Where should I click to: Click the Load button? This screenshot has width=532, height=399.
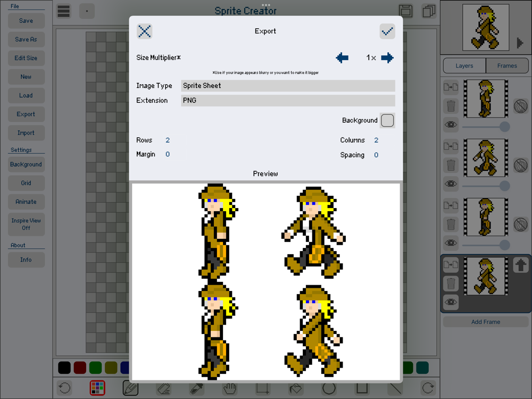point(26,95)
